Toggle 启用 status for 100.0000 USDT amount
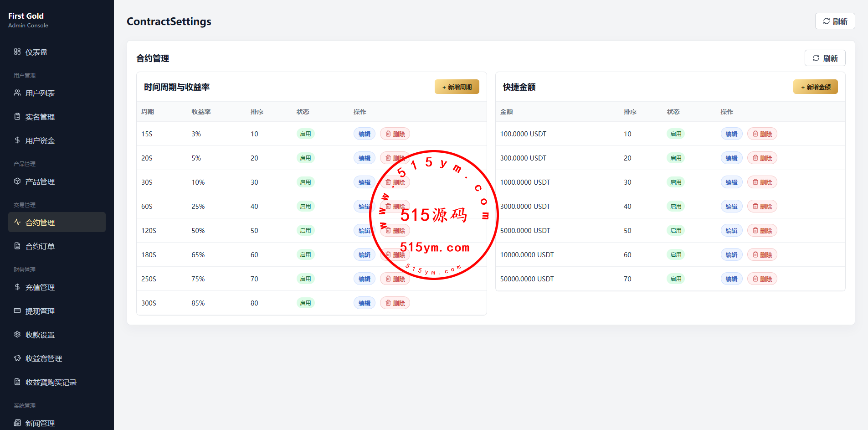868x430 pixels. 676,134
